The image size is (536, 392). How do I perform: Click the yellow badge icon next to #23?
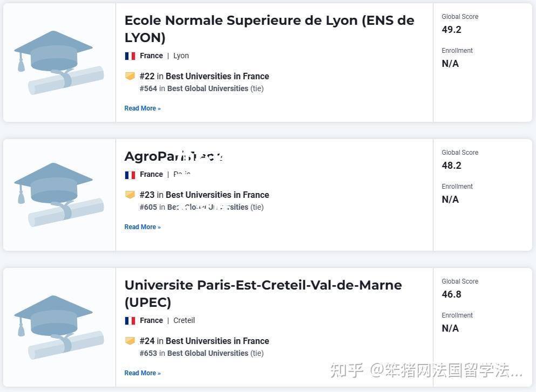pyautogui.click(x=130, y=195)
